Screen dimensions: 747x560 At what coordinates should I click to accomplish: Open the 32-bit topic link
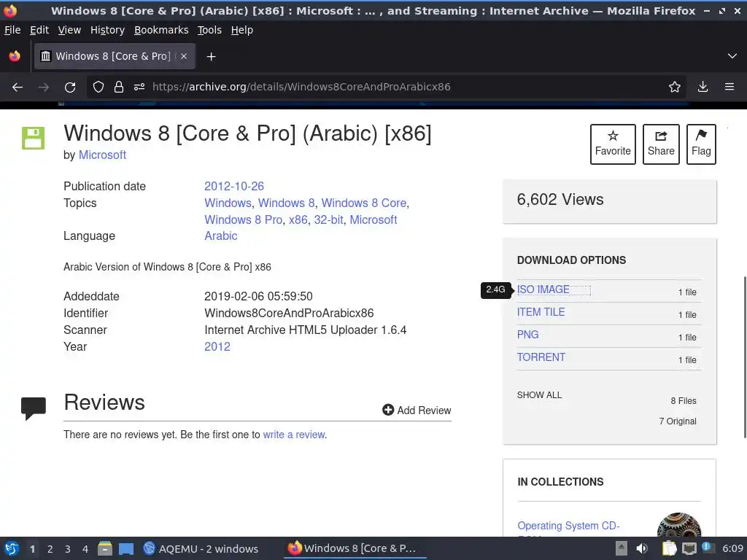click(x=329, y=219)
